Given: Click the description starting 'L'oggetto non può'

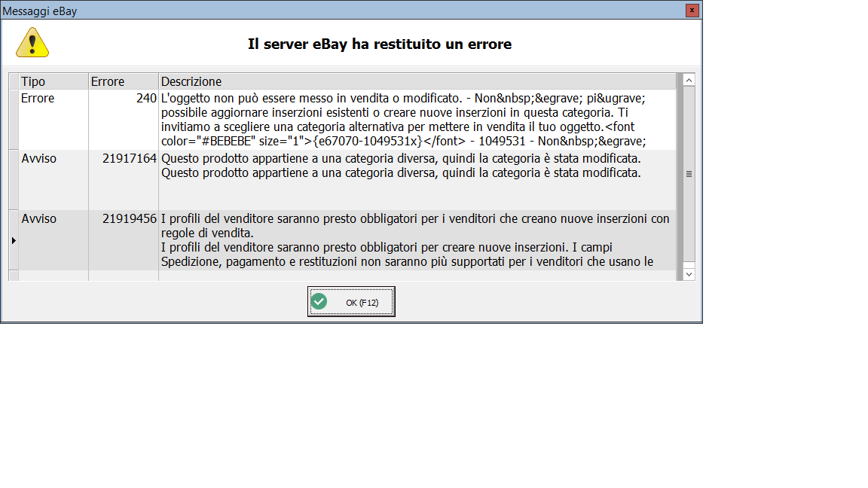Looking at the screenshot, I should [417, 120].
